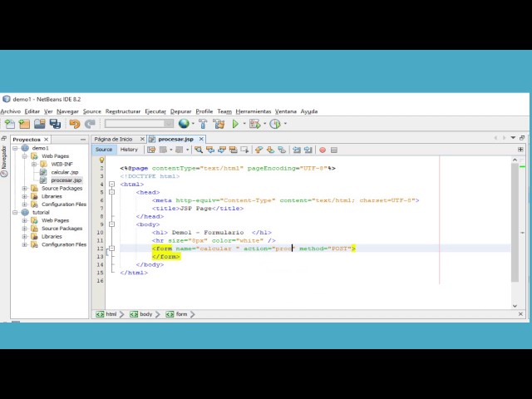Open the Reestructurar menu
The height and width of the screenshot is (399, 532).
[123, 111]
